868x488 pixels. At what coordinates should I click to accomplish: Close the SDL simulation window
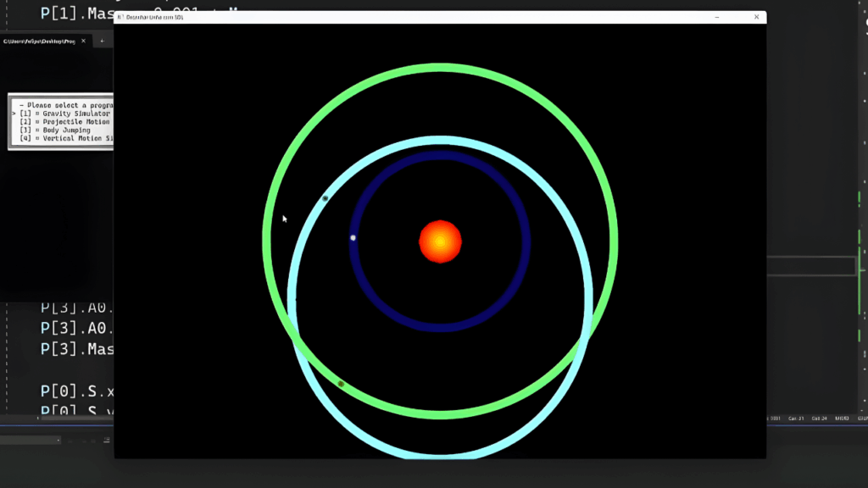756,17
